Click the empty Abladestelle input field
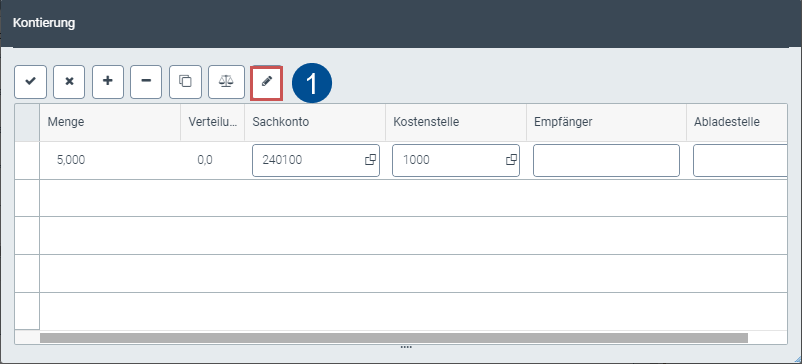 click(740, 160)
